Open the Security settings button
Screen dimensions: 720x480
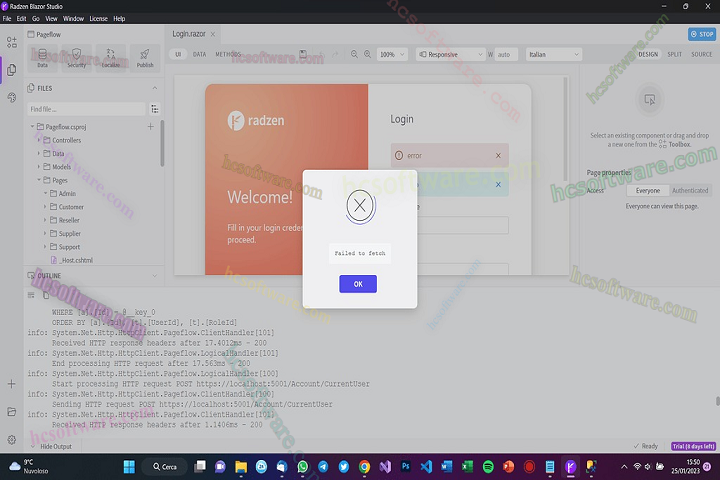77,58
